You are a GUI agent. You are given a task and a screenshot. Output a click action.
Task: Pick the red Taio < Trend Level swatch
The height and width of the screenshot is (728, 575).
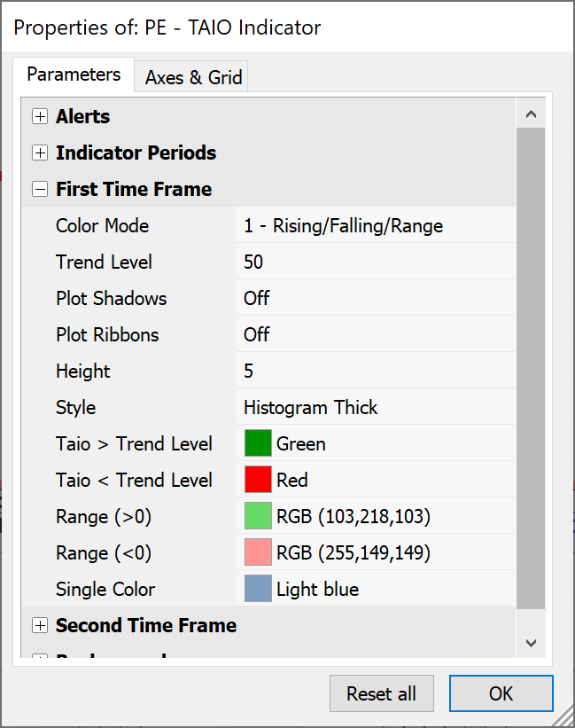coord(258,480)
